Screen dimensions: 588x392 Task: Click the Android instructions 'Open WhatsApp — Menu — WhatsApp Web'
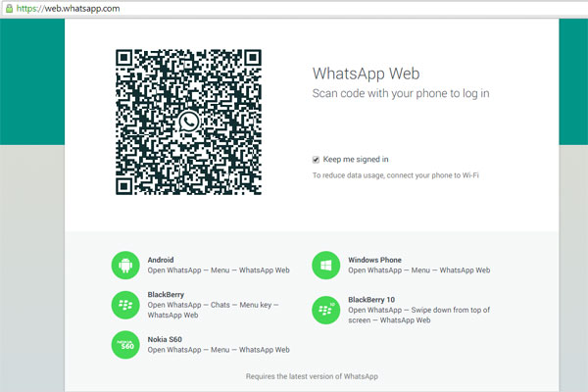pos(219,270)
